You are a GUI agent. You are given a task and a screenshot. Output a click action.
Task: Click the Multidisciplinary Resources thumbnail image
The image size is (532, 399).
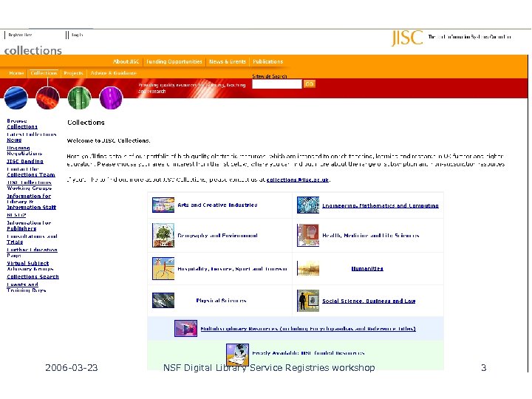click(185, 328)
